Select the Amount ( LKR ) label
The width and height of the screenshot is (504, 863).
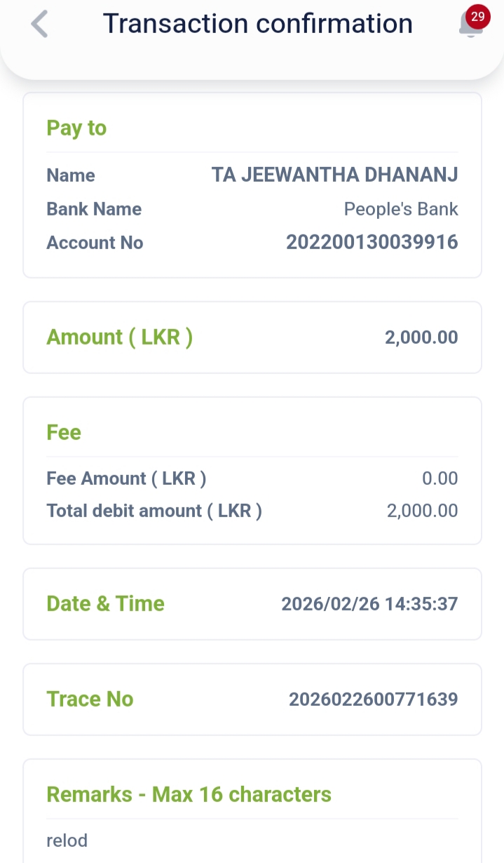pyautogui.click(x=119, y=337)
